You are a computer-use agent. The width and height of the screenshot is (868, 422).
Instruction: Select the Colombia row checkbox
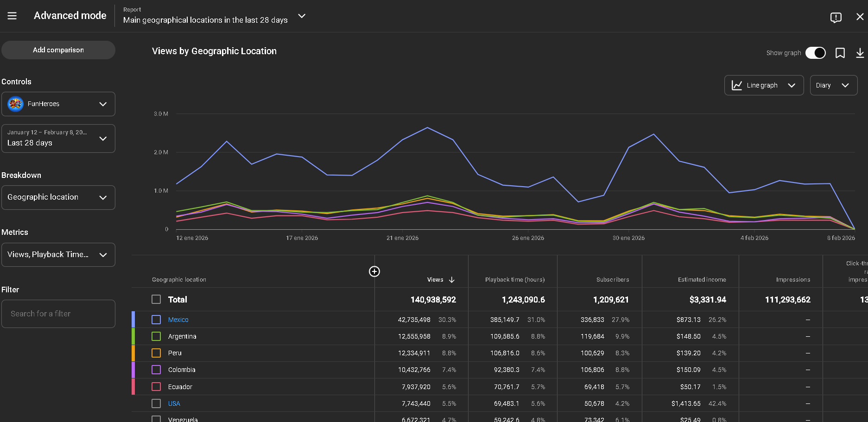156,370
